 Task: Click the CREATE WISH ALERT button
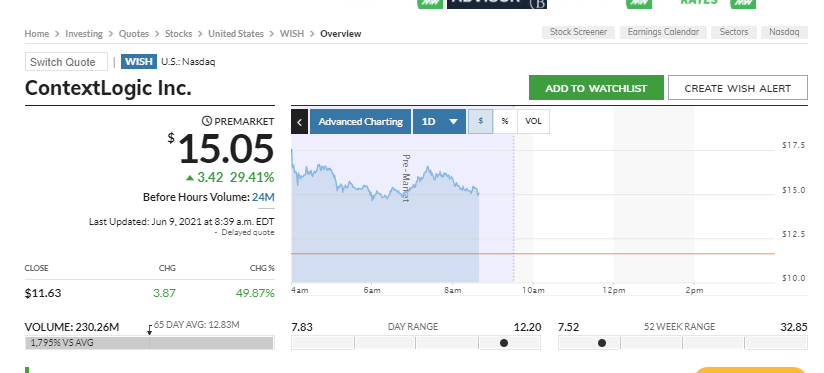[x=738, y=88]
